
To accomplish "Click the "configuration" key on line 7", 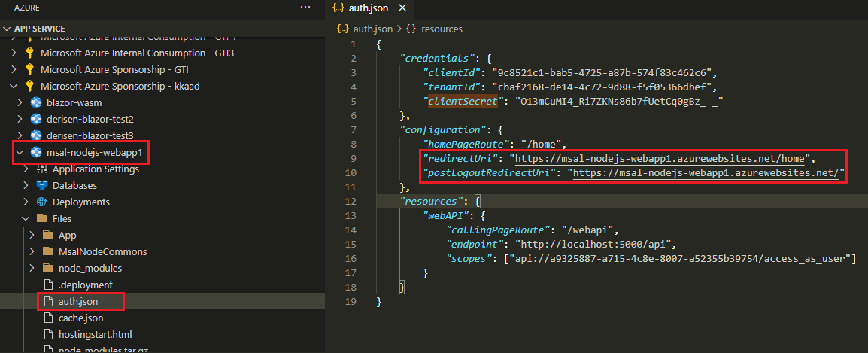I will (444, 129).
